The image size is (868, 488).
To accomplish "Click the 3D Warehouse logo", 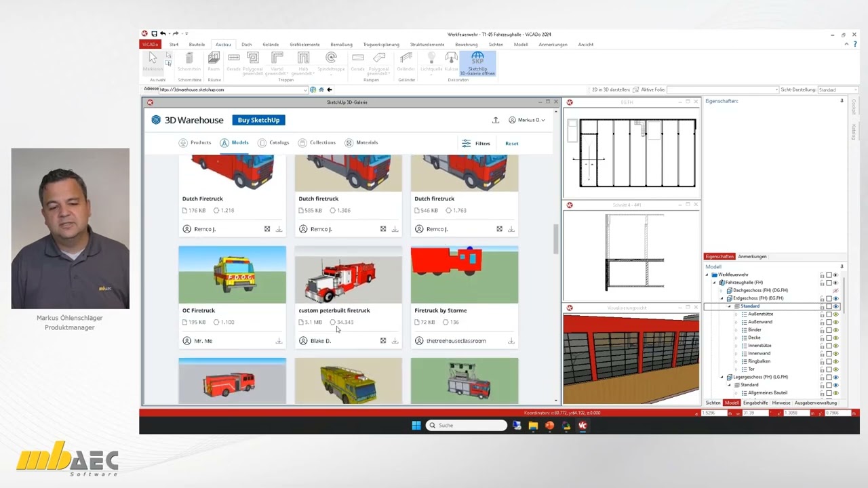I will click(187, 120).
